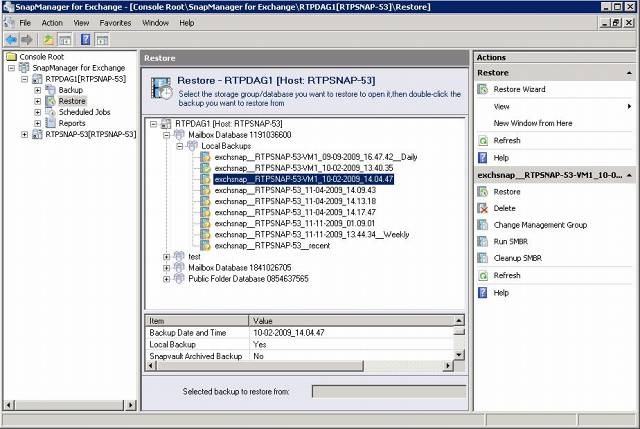Open the View submenu arrow in Actions

click(x=629, y=107)
